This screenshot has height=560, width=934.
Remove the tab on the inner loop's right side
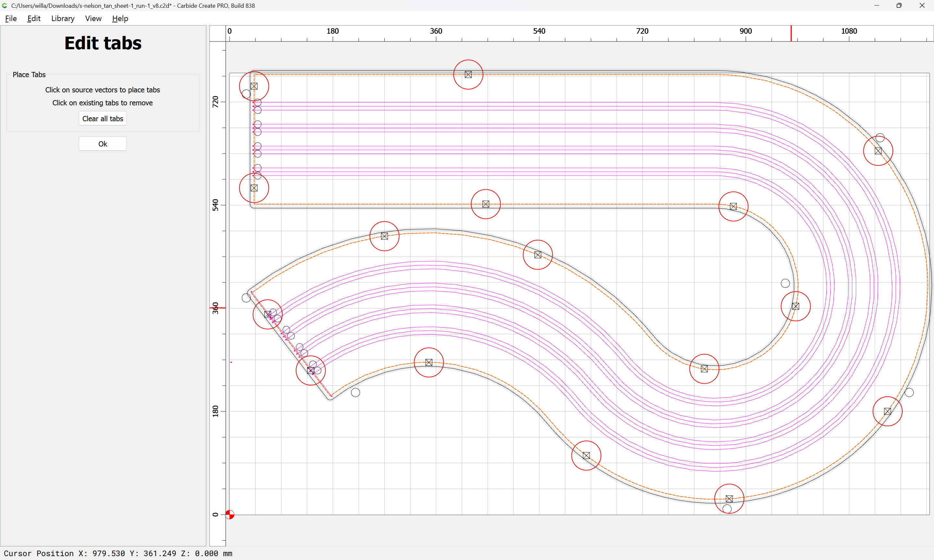796,307
